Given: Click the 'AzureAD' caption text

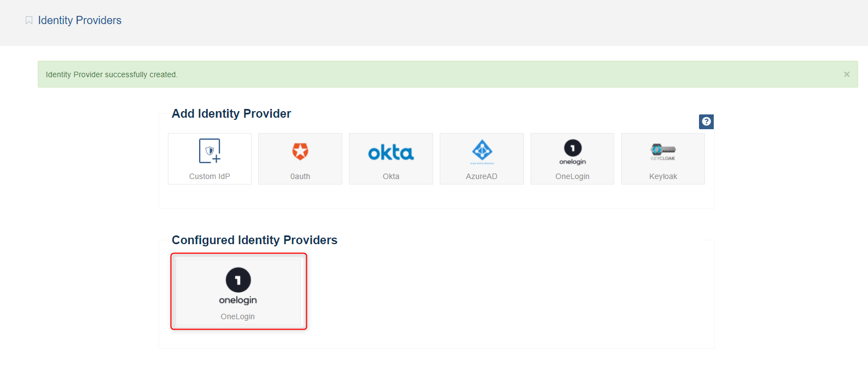Looking at the screenshot, I should coord(481,176).
